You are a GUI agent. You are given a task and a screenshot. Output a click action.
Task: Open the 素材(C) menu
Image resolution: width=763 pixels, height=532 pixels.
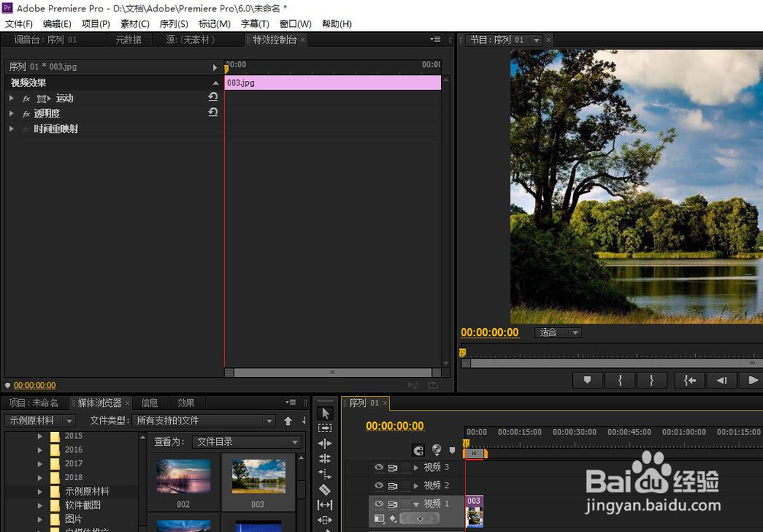(135, 24)
